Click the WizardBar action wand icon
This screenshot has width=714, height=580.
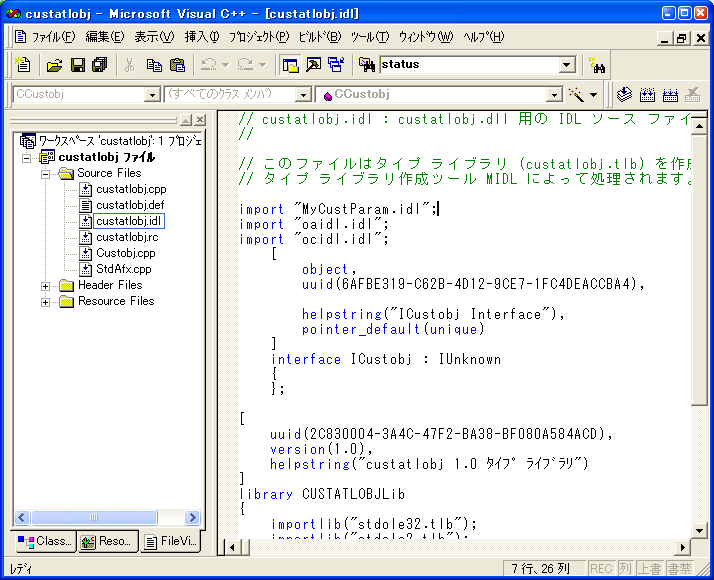(x=576, y=95)
